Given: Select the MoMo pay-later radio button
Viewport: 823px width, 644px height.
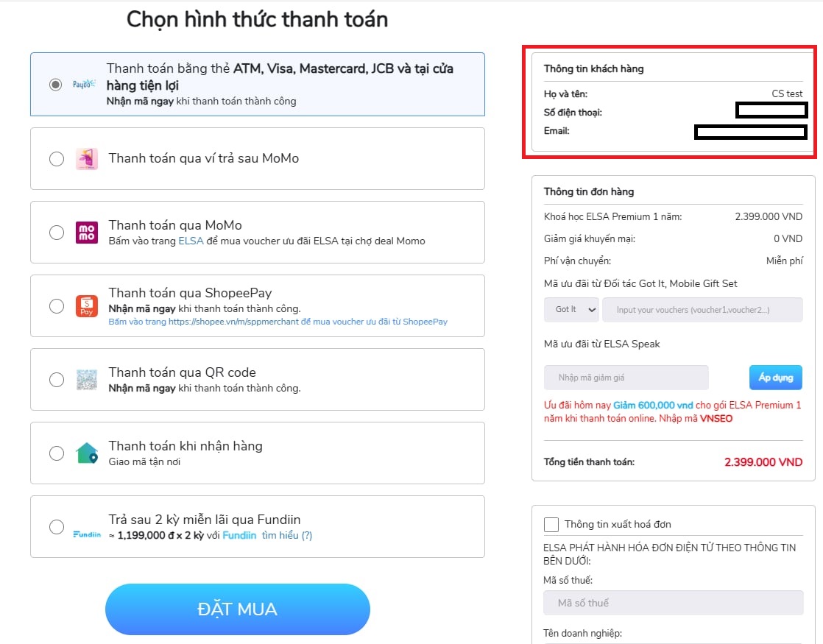Looking at the screenshot, I should 57,158.
